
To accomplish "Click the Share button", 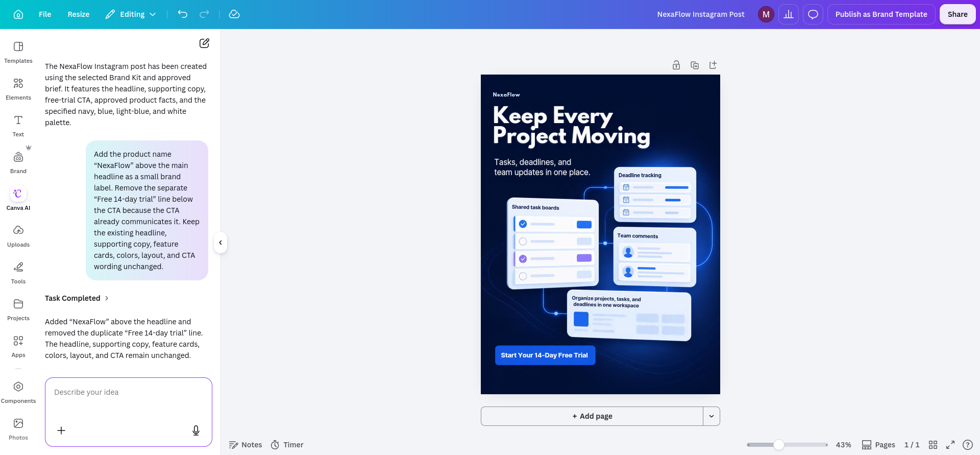I will (958, 14).
